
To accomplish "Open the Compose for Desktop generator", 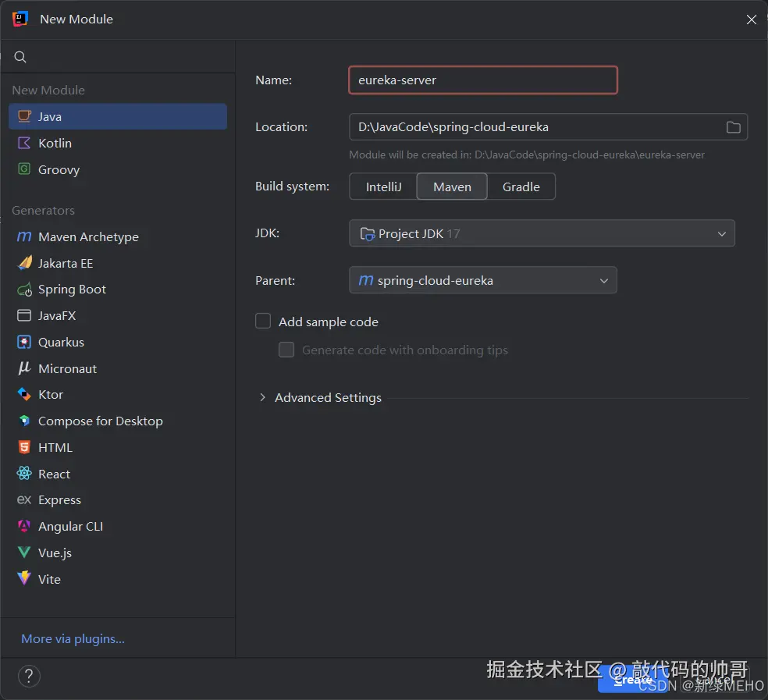I will point(118,421).
